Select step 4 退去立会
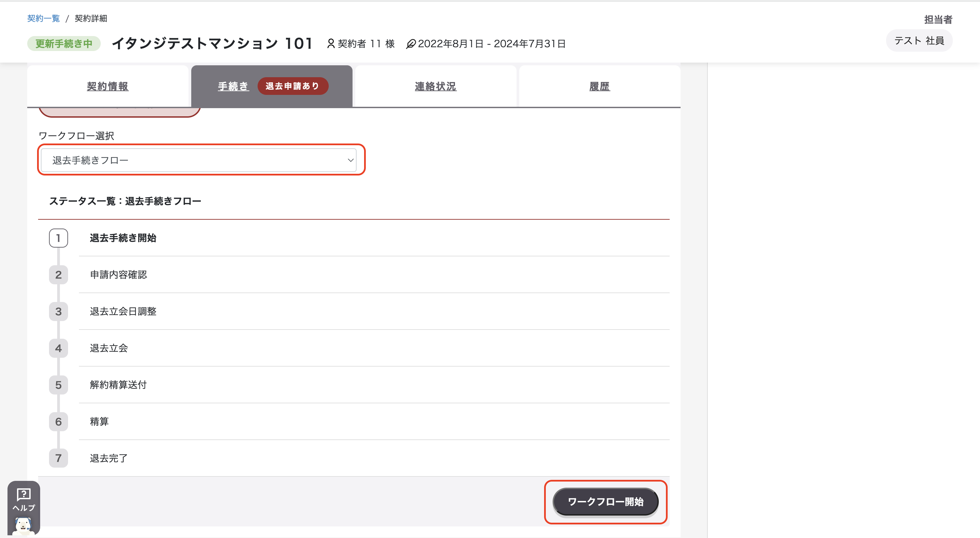This screenshot has width=980, height=538. [x=109, y=348]
